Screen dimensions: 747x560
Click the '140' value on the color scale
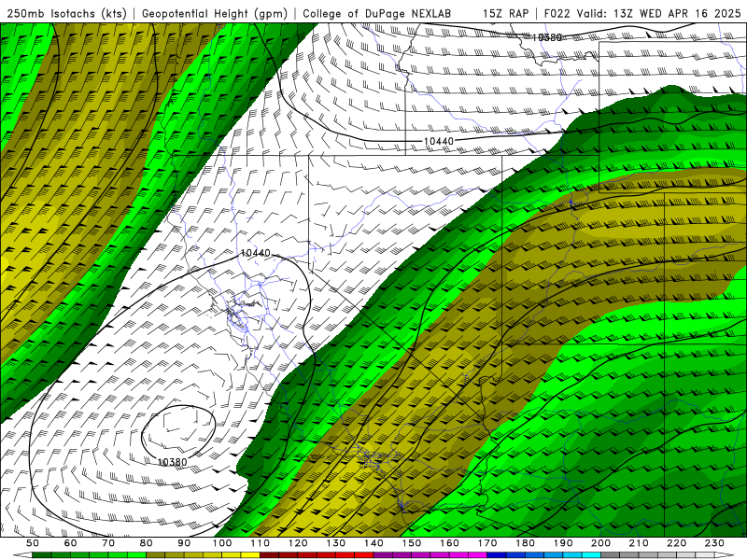coord(374,543)
